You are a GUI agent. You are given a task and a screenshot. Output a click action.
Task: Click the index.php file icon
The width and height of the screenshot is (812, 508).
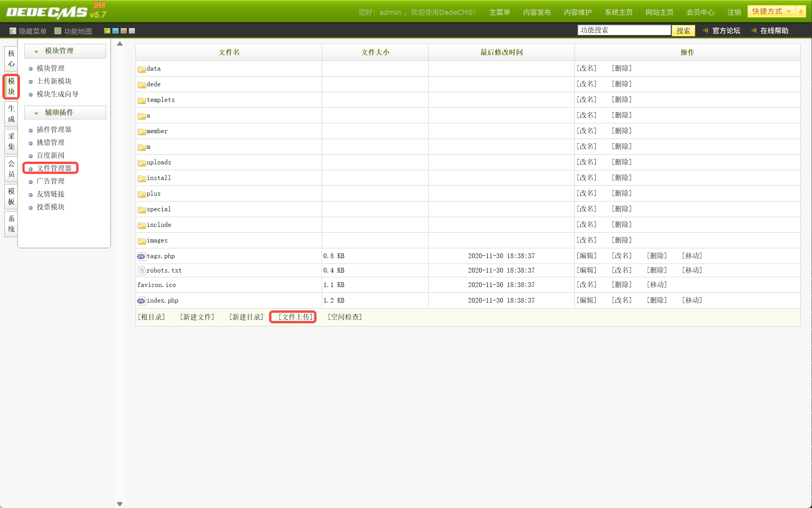pos(141,301)
